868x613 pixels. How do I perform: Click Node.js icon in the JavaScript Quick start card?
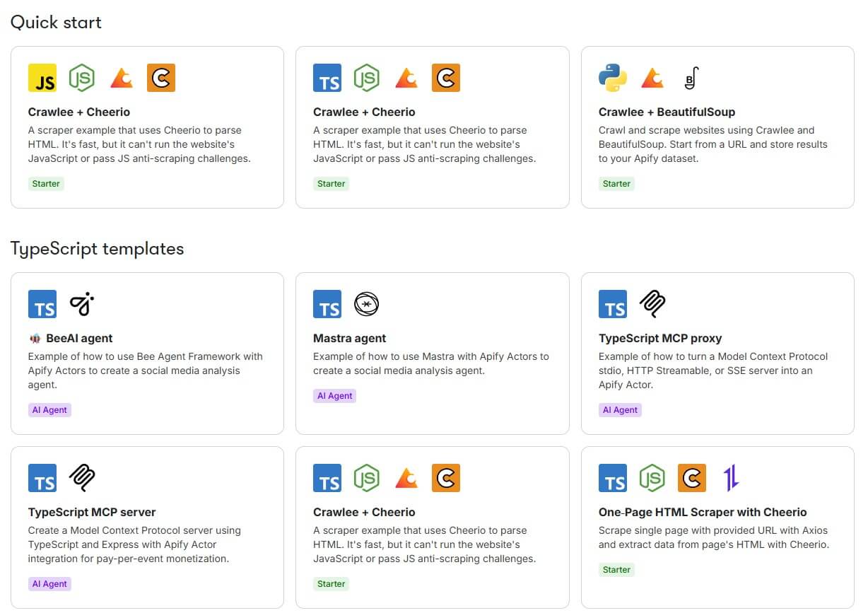pos(82,78)
